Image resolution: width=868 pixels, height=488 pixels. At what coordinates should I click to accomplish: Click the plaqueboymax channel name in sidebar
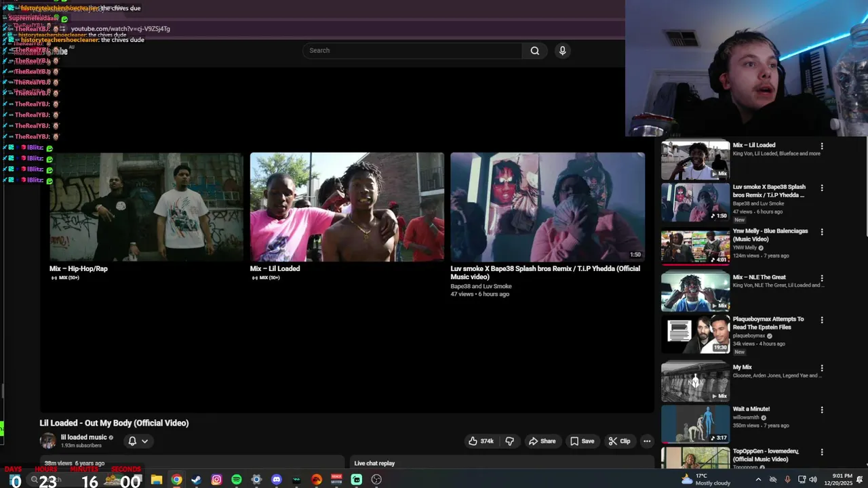pyautogui.click(x=749, y=335)
